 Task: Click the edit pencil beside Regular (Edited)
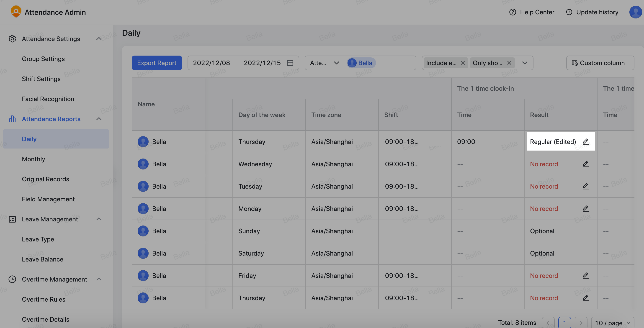point(585,142)
